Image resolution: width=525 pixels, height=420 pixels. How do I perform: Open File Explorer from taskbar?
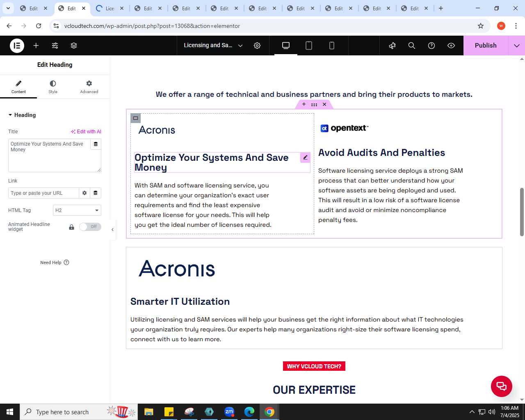click(x=148, y=412)
